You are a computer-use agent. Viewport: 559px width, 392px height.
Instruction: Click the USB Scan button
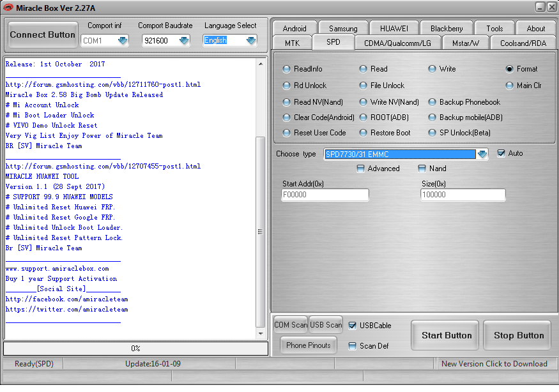[x=326, y=325]
